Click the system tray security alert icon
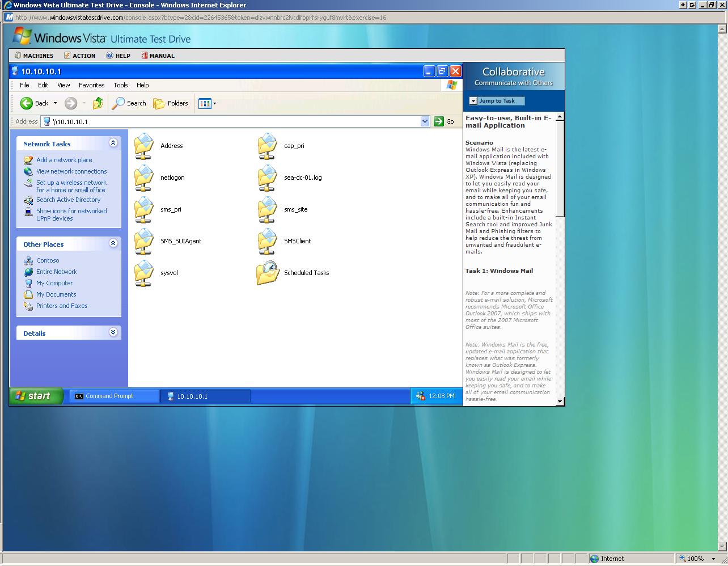This screenshot has height=566, width=728. [x=420, y=396]
